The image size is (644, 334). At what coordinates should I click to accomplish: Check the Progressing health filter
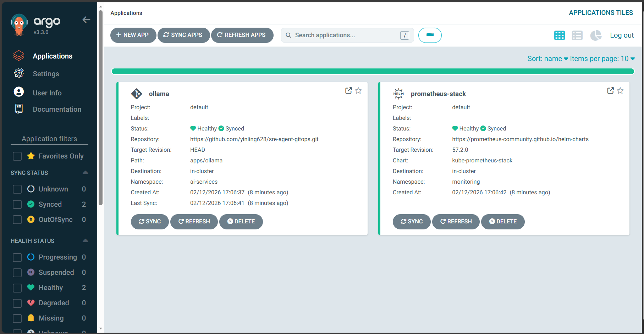[17, 257]
